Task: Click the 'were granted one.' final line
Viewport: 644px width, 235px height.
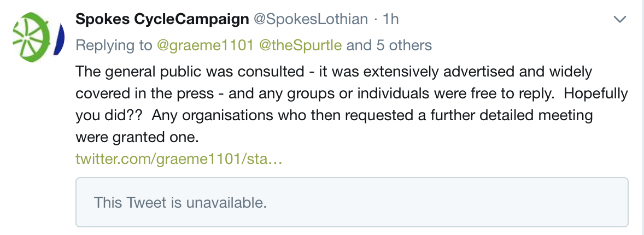Action: (x=137, y=137)
